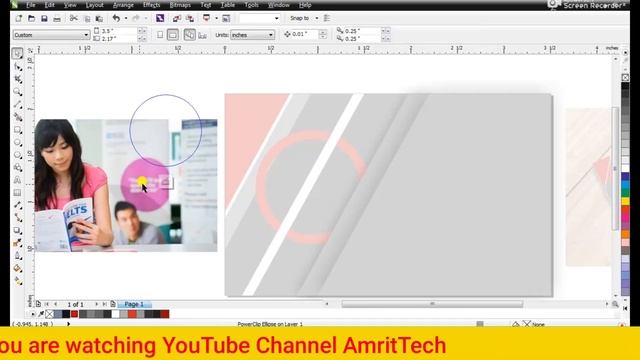Select the Rectangle tool in the toolbox

tap(18, 130)
